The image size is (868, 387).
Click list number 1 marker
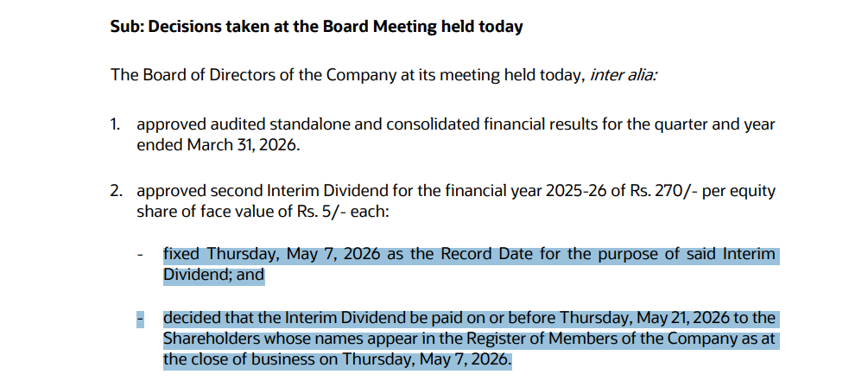[115, 124]
